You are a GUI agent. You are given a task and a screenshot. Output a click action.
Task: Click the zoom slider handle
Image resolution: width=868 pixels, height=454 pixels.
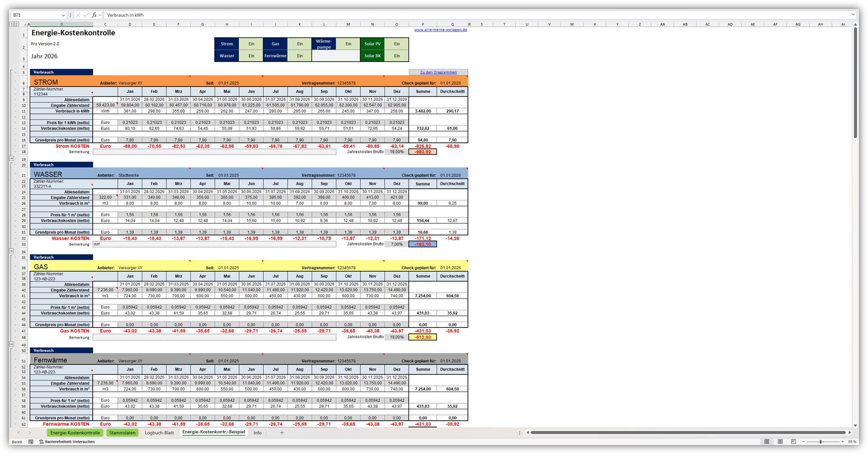[821, 442]
